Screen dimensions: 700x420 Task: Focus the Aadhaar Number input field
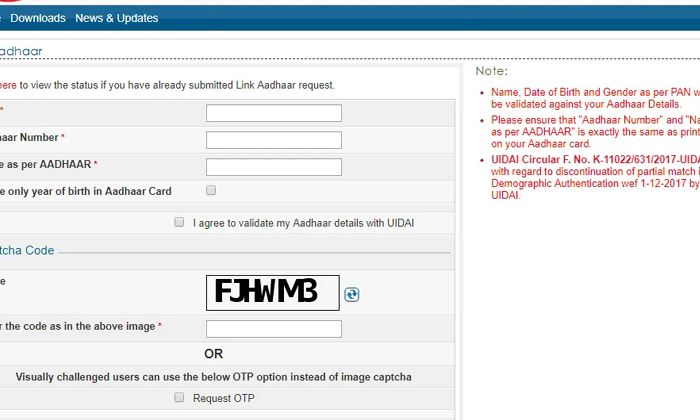tap(274, 140)
